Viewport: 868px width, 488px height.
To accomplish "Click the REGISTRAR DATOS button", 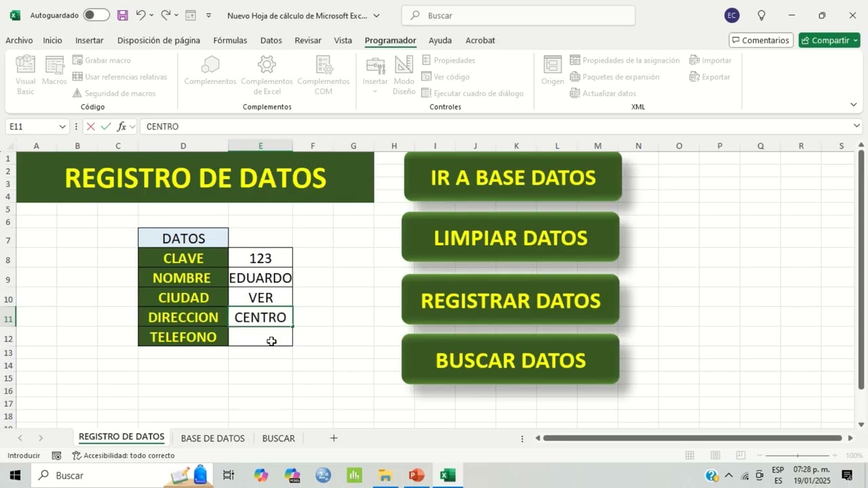I will pyautogui.click(x=510, y=300).
